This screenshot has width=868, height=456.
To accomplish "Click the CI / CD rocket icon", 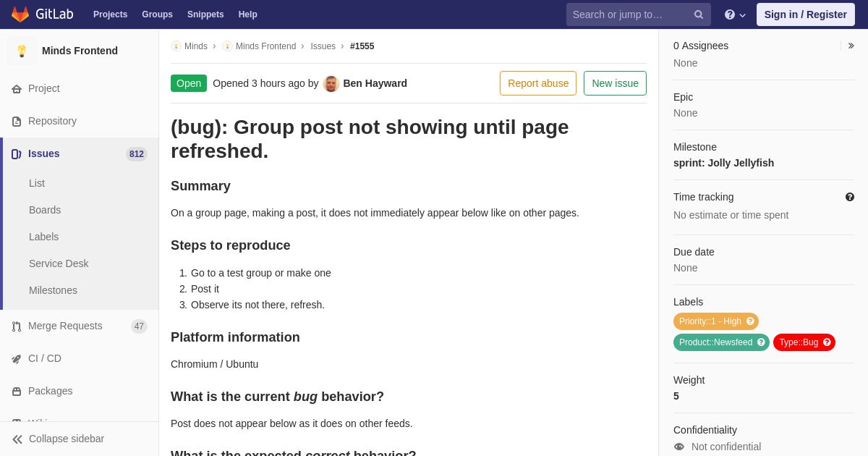I will 17,359.
